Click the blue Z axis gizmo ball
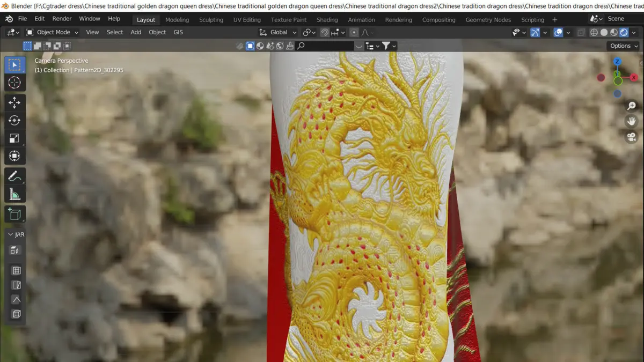Screen dimensions: 644x362 618,61
